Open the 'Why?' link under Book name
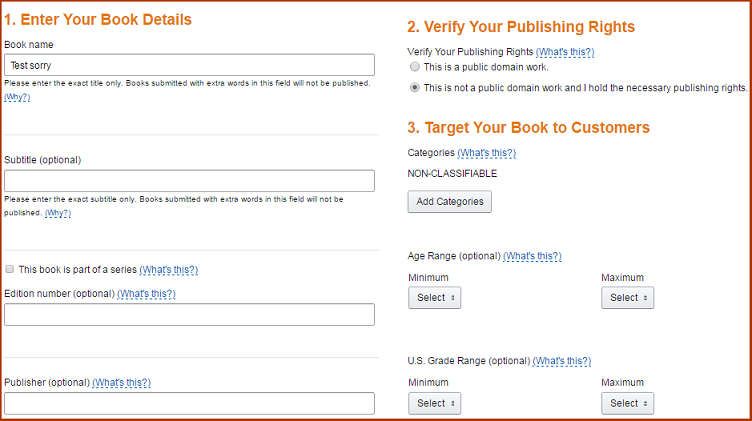Screen dimensions: 752x421 click(x=17, y=97)
